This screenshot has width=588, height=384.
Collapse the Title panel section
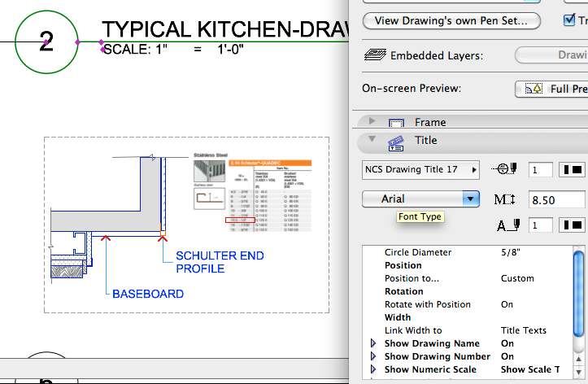click(x=372, y=139)
